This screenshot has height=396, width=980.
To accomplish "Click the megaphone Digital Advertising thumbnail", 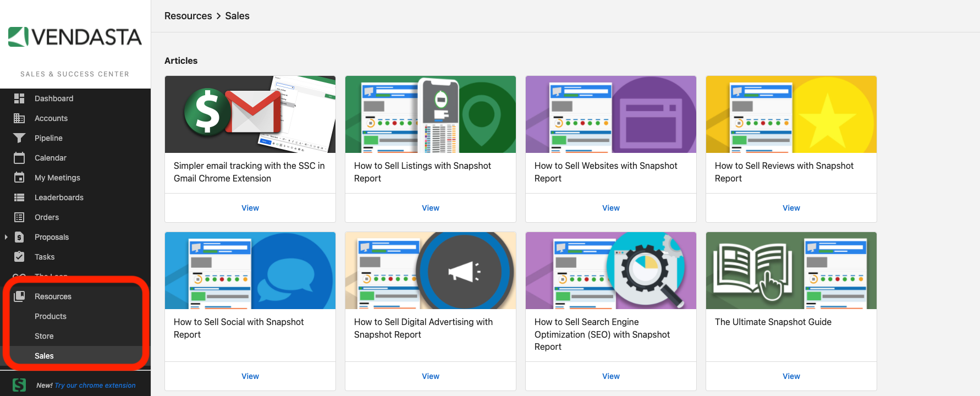I will coord(431,271).
